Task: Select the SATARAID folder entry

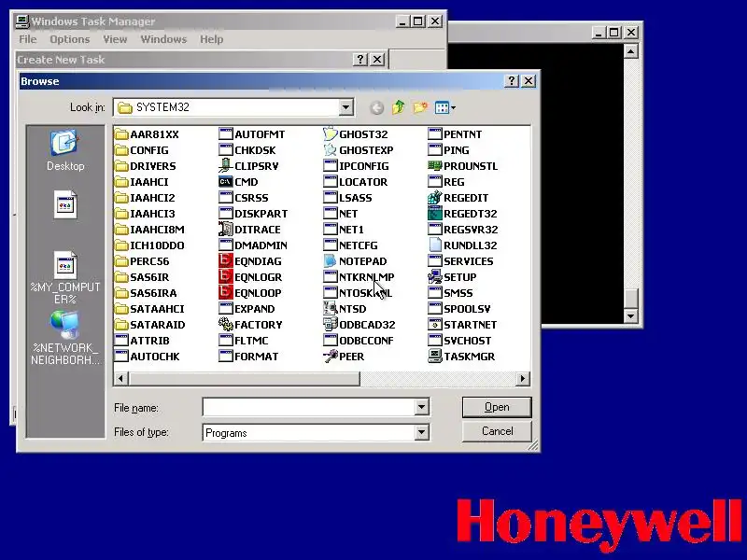Action: [150, 324]
